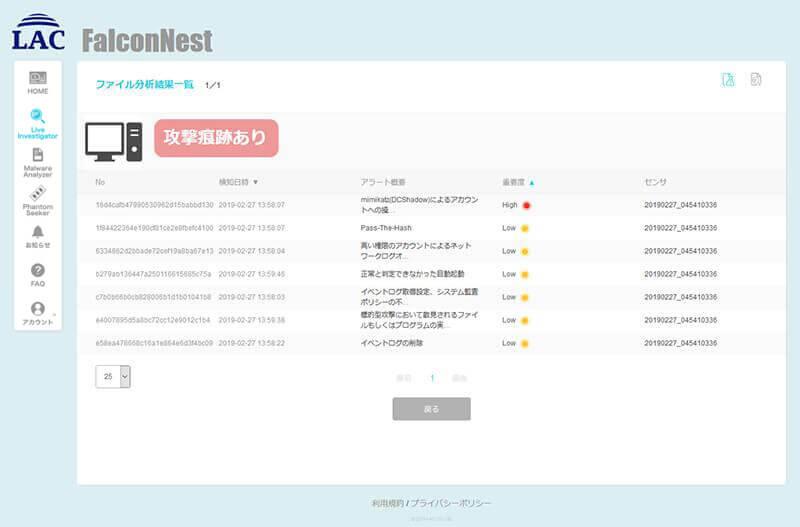The height and width of the screenshot is (527, 800).
Task: Open the イベントログ取得設定 alert summary
Action: tap(419, 297)
